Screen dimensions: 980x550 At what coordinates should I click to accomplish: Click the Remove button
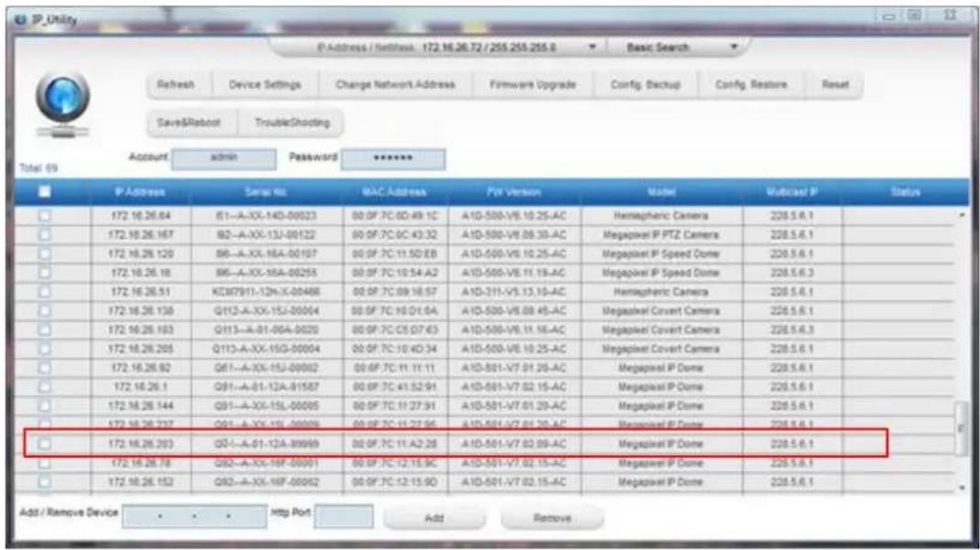point(552,518)
